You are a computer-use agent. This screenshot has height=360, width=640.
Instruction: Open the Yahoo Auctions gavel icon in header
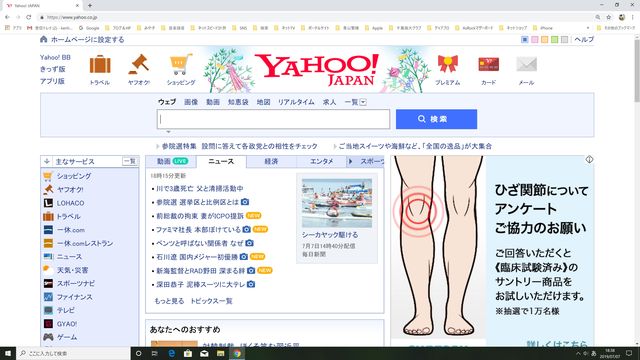pyautogui.click(x=138, y=64)
